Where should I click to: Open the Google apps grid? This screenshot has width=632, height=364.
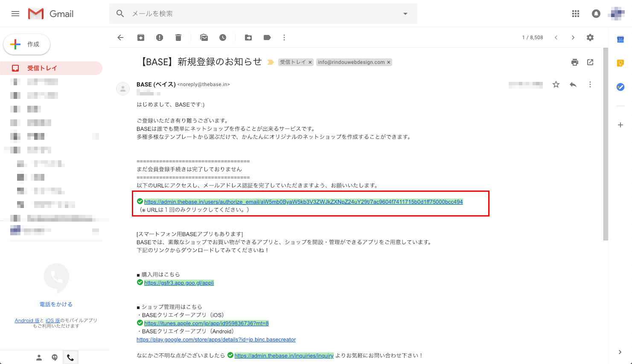(576, 14)
